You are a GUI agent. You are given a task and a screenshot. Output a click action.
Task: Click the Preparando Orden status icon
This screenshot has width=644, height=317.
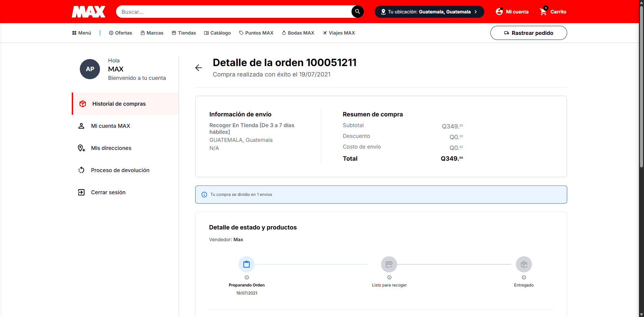tap(247, 264)
